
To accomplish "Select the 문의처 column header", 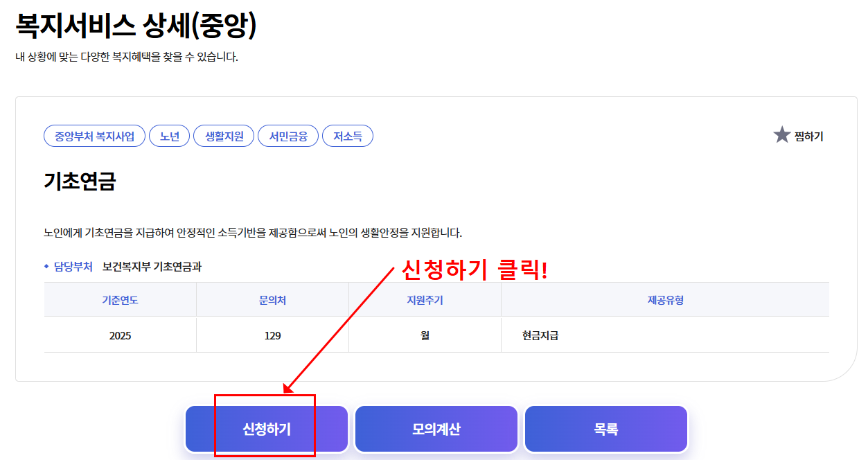I will pyautogui.click(x=272, y=299).
